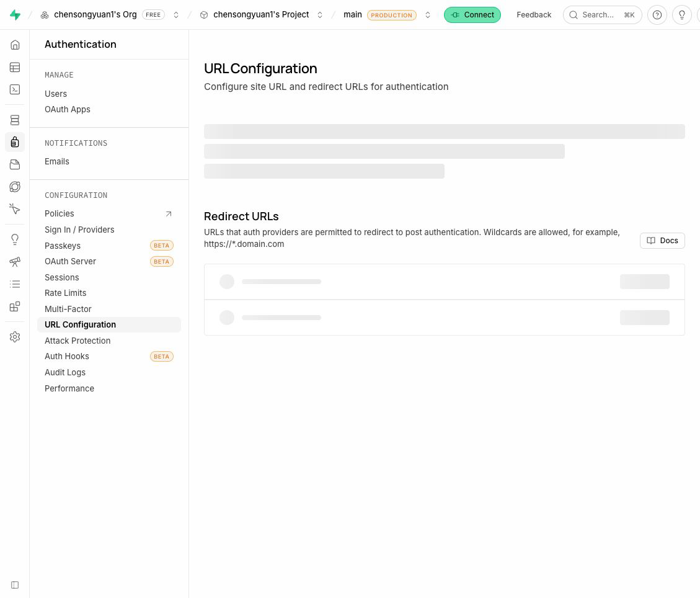Screen dimensions: 700x598
Task: Open OAuth Apps page
Action: pos(68,109)
